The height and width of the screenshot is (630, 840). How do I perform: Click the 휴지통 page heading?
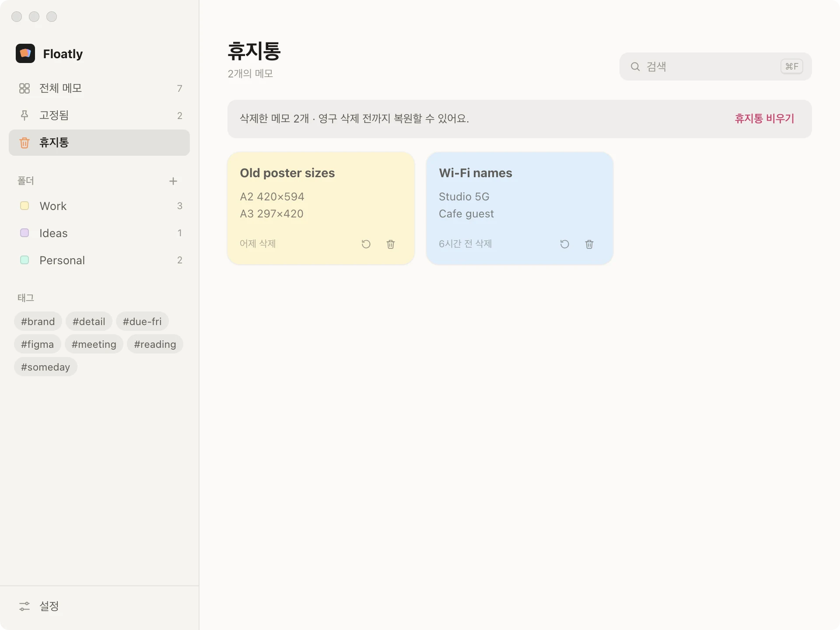tap(254, 51)
